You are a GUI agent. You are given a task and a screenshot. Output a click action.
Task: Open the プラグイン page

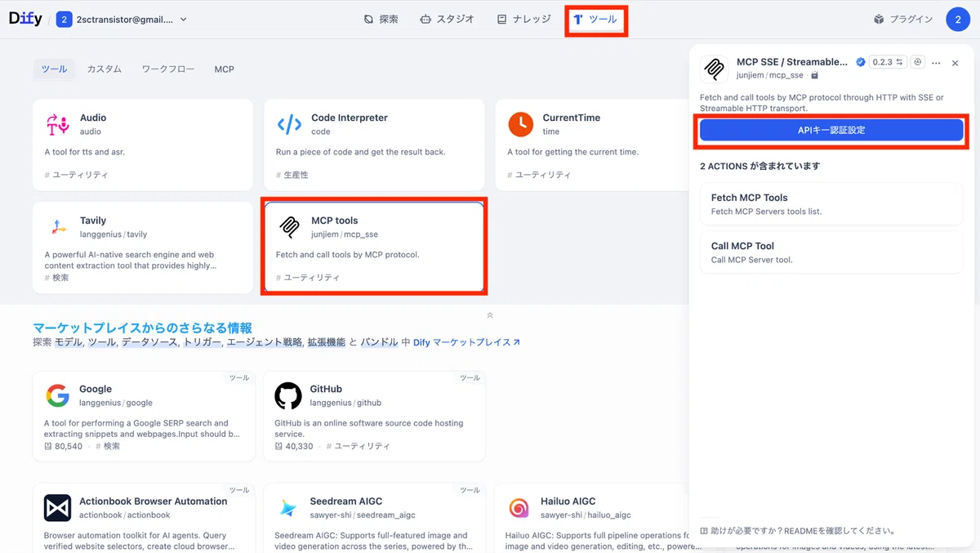[903, 19]
